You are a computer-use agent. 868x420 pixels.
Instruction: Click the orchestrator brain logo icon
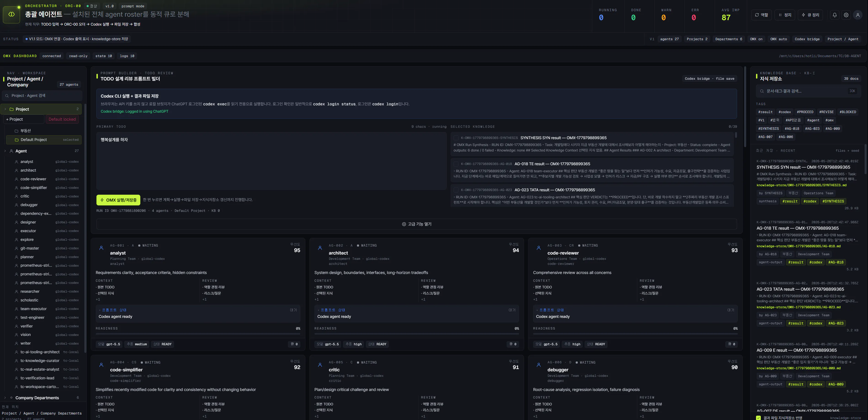tap(11, 14)
